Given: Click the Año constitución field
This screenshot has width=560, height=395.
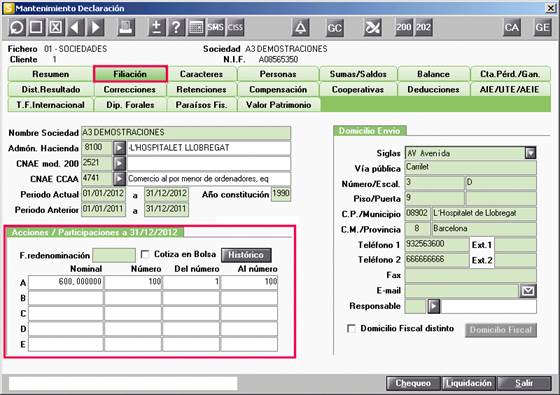Looking at the screenshot, I should pyautogui.click(x=281, y=194).
